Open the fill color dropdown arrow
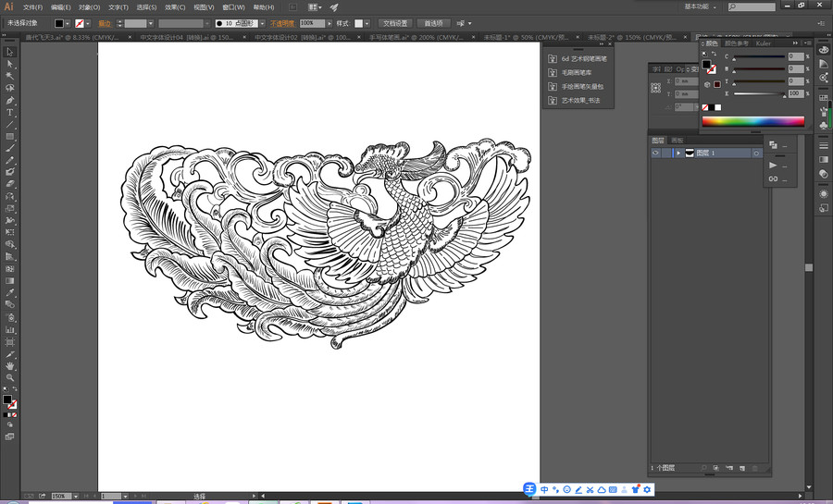The width and height of the screenshot is (833, 504). [x=68, y=23]
